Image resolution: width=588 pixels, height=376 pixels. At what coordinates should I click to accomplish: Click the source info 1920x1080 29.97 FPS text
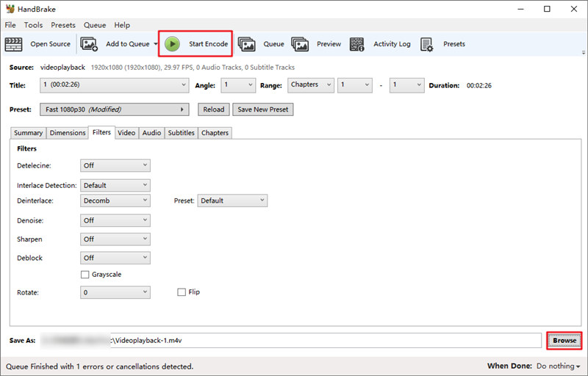click(193, 68)
